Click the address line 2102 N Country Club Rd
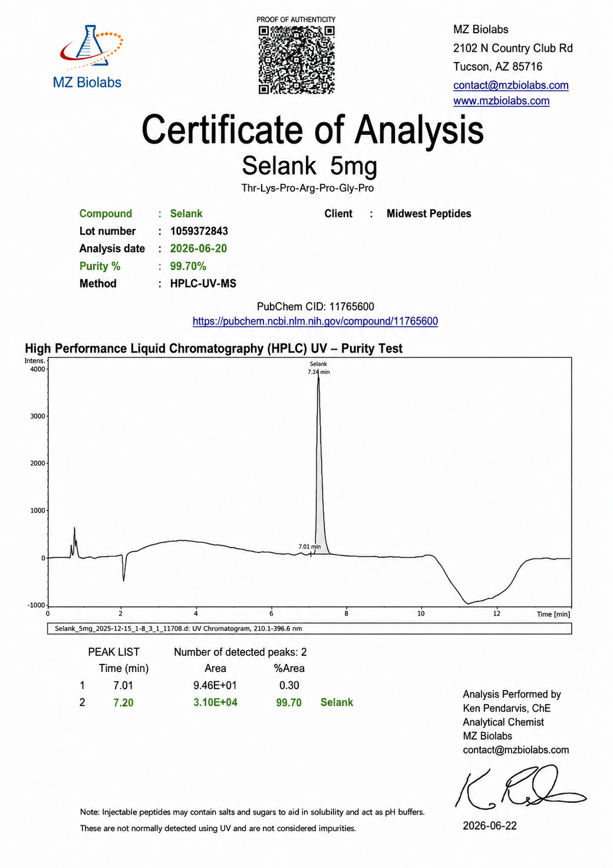 pyautogui.click(x=513, y=48)
